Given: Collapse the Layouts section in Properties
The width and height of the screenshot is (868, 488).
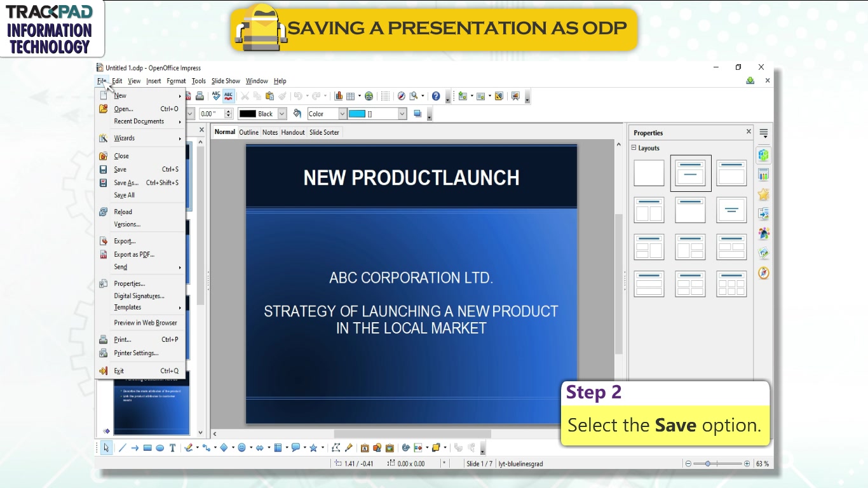Looking at the screenshot, I should (x=634, y=148).
